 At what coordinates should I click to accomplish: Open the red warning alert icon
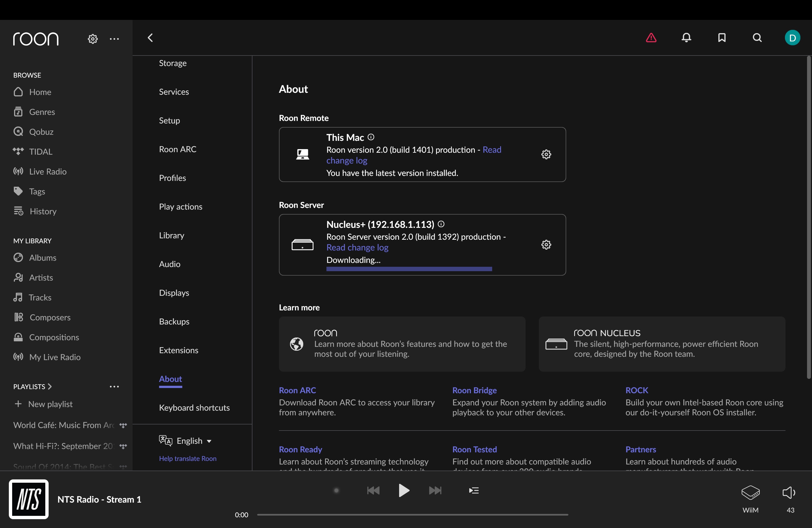pos(651,38)
